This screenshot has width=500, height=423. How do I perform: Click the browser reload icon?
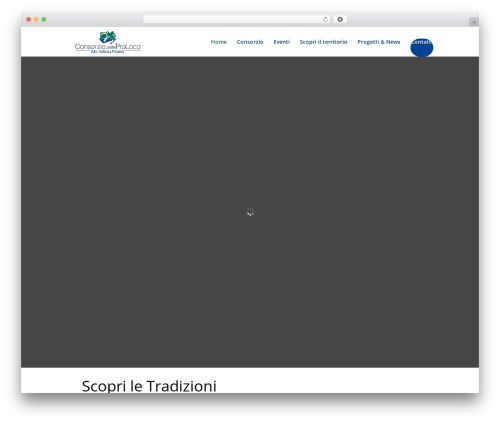point(325,19)
